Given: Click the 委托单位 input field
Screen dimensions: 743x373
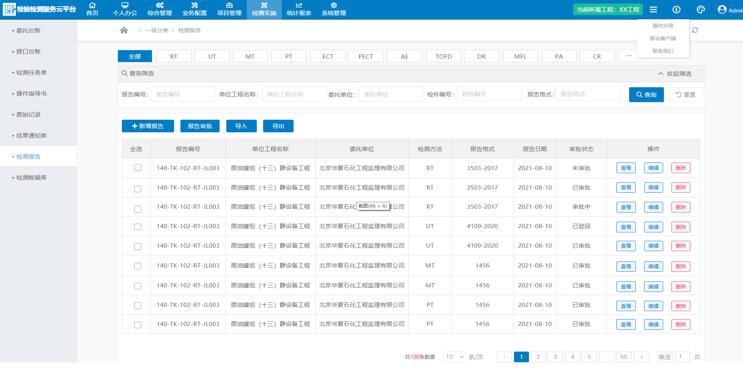Looking at the screenshot, I should pos(391,94).
